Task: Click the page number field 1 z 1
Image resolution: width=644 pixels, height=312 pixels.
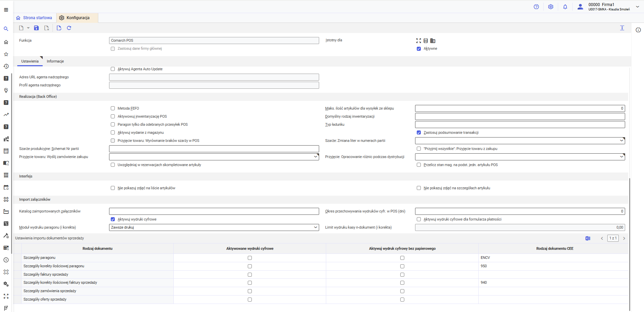Action: pyautogui.click(x=613, y=238)
